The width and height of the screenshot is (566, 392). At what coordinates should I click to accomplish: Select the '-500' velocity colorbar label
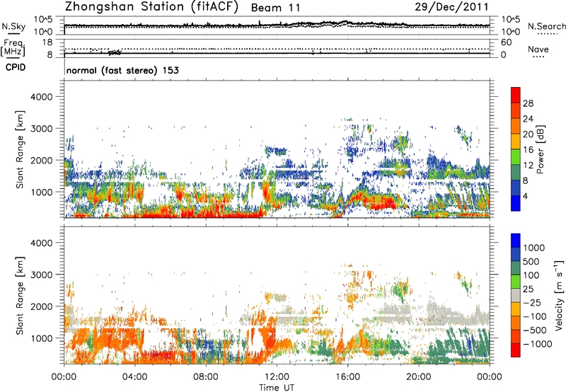click(x=535, y=330)
